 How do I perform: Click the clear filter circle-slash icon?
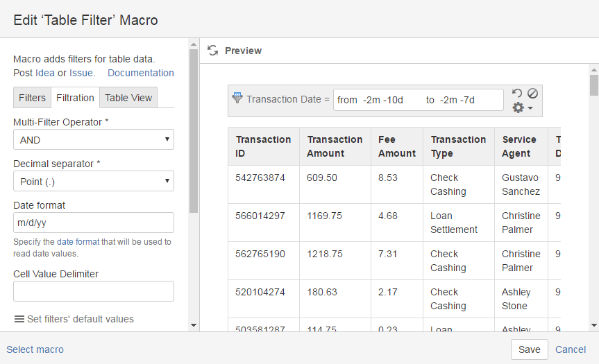(x=532, y=93)
